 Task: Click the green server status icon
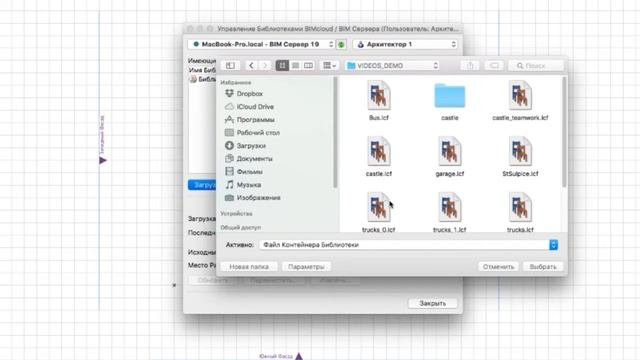click(x=341, y=44)
